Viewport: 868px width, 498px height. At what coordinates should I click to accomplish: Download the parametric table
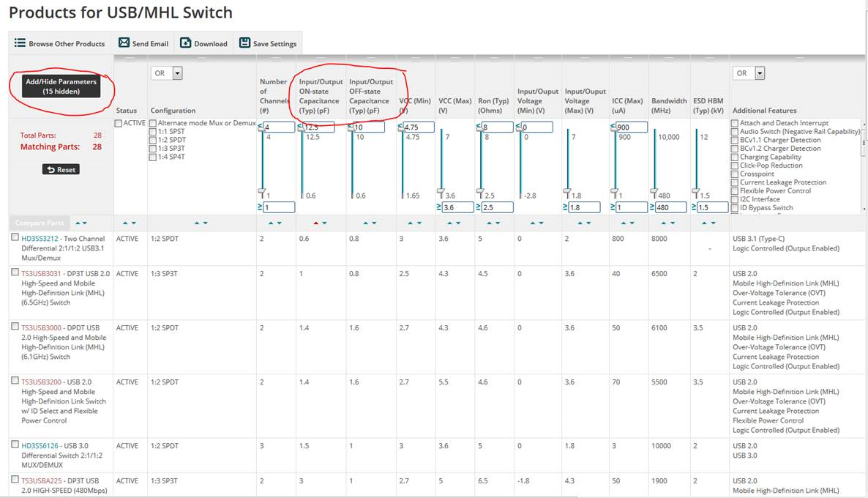(203, 43)
